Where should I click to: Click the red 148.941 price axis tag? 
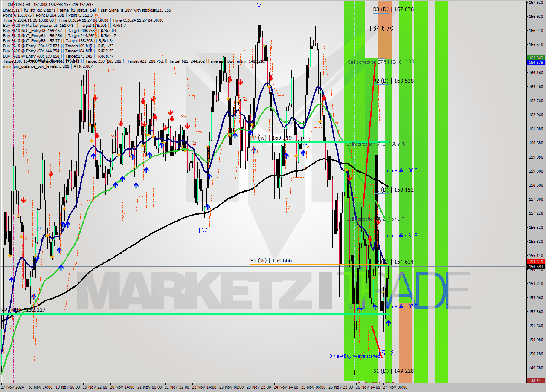(535, 381)
